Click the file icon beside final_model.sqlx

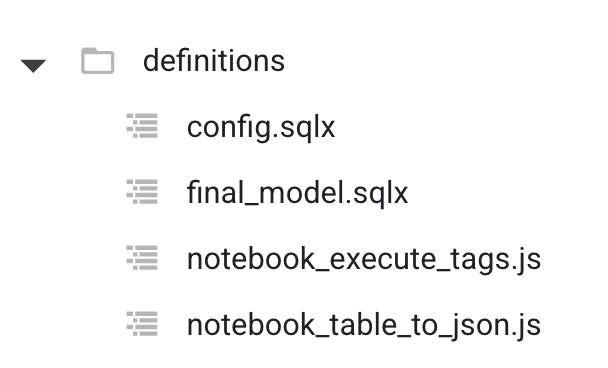pyautogui.click(x=142, y=192)
